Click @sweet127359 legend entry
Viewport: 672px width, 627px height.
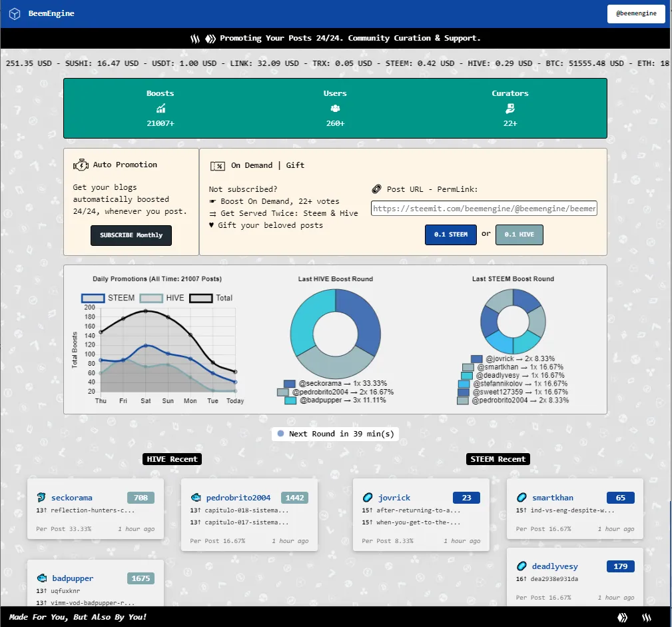pyautogui.click(x=513, y=392)
